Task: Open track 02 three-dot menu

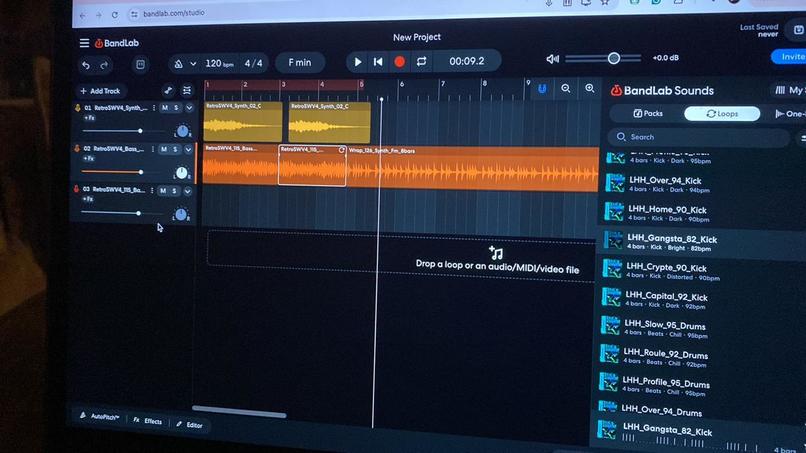Action: [x=153, y=149]
